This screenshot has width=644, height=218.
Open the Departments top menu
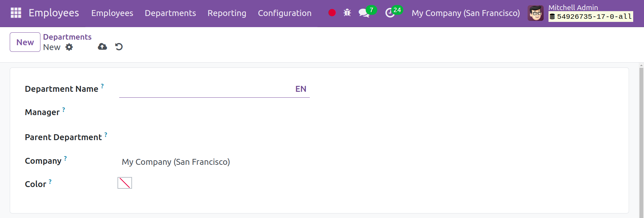pos(170,13)
